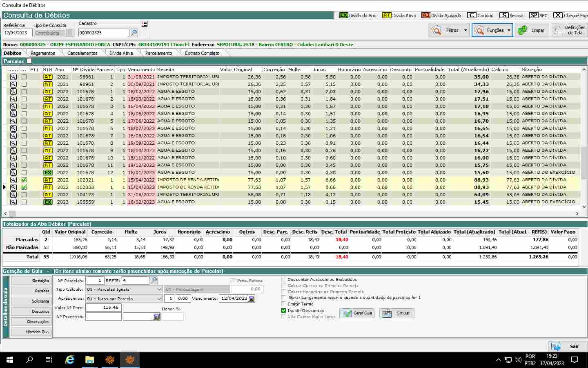Click the Nº Parcelas input field
This screenshot has width=588, height=368.
(x=95, y=280)
